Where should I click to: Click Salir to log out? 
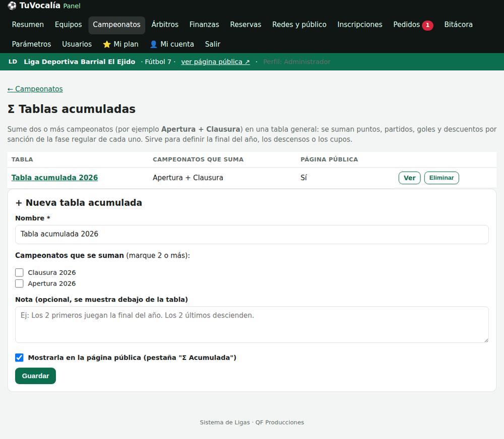point(213,44)
